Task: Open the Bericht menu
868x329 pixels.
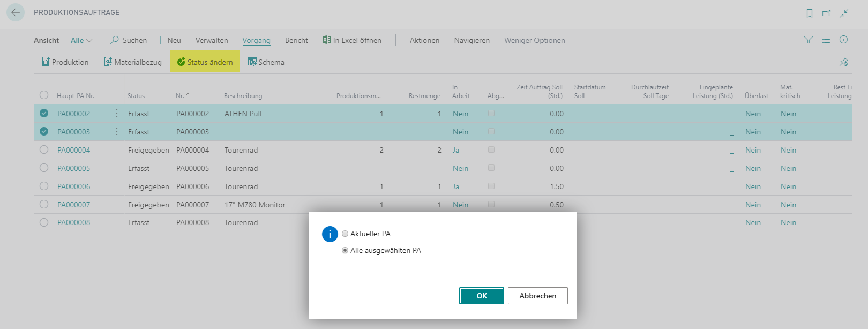Action: 296,40
